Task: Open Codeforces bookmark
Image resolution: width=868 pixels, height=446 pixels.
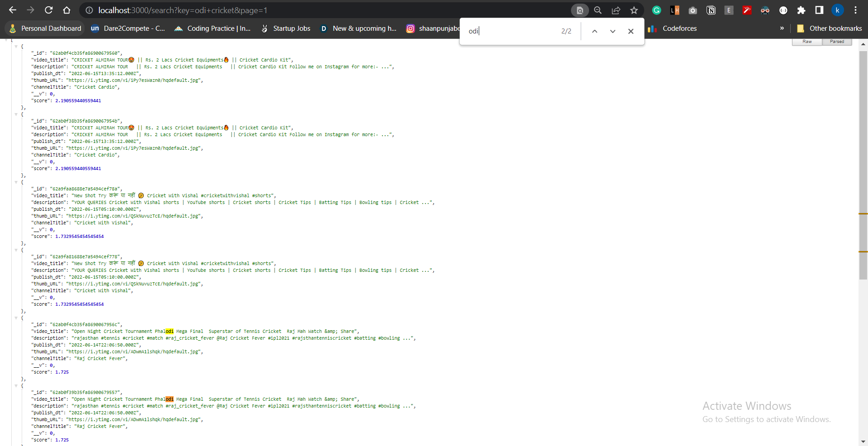Action: point(672,28)
